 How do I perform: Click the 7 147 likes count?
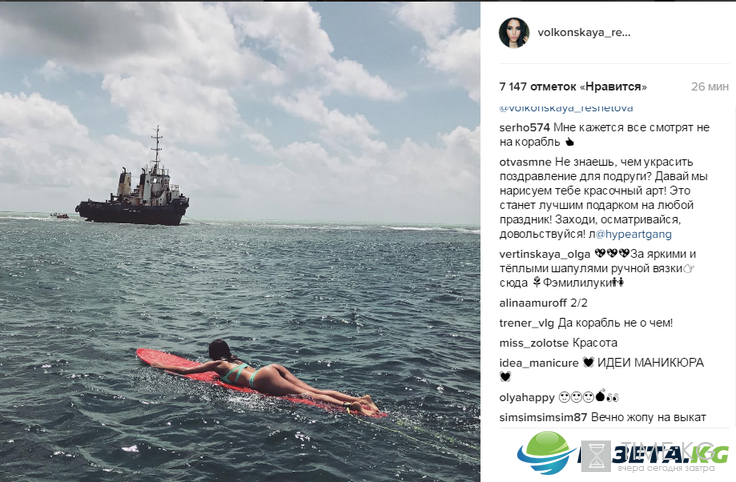[573, 87]
